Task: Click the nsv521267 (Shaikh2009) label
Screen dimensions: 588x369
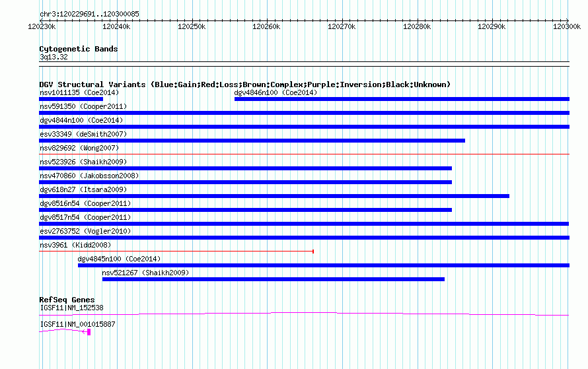Action: click(145, 273)
